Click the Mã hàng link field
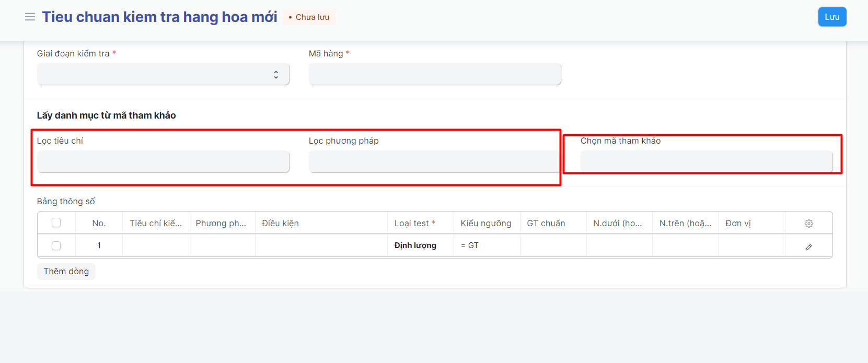868x363 pixels. click(x=434, y=74)
